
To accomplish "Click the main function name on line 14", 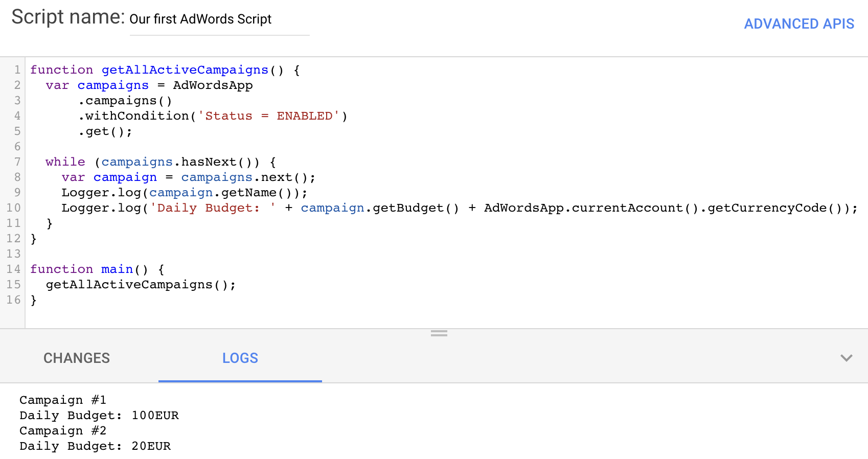I will pyautogui.click(x=117, y=269).
